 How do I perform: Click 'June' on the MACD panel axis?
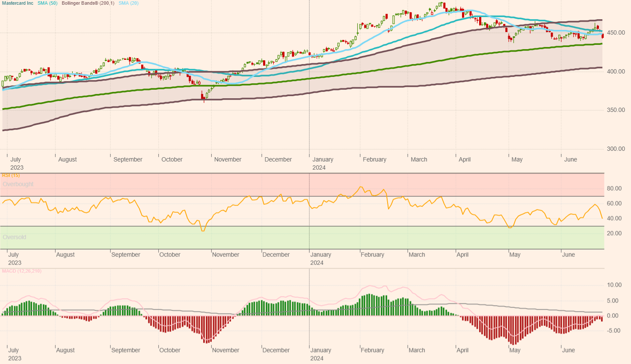click(569, 350)
